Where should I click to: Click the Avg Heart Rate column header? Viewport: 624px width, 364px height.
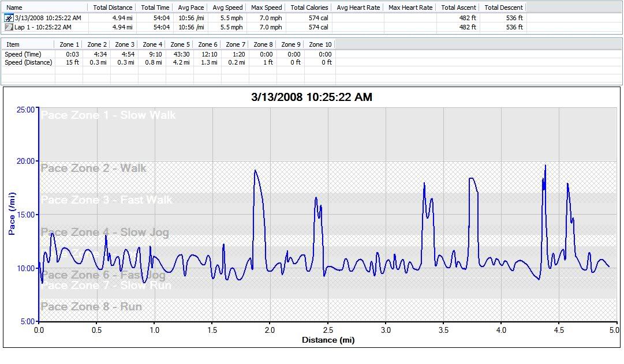tap(358, 7)
